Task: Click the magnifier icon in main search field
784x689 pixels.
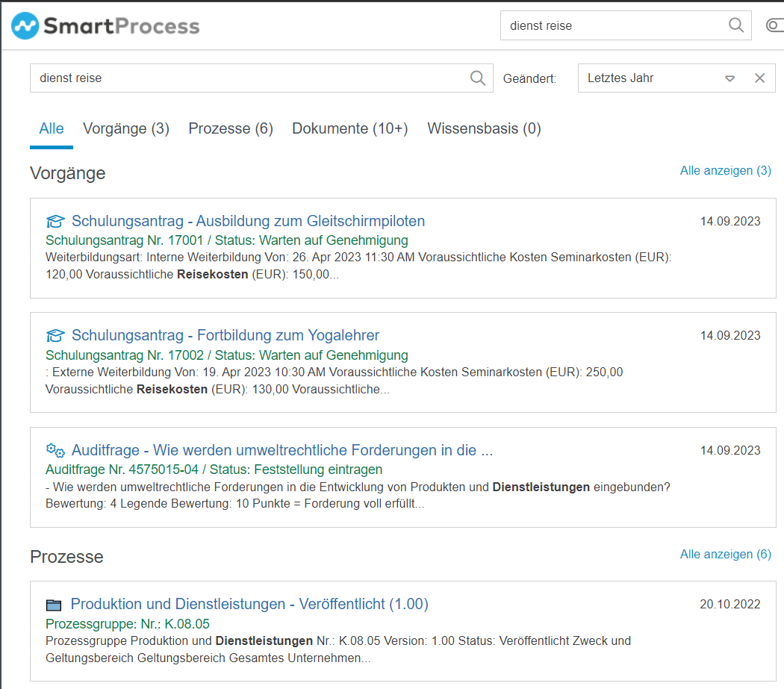Action: tap(478, 78)
